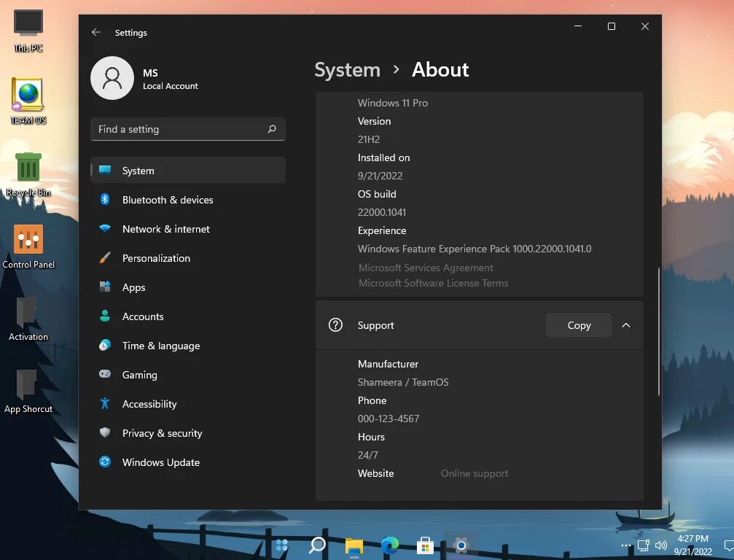Open the Accounts settings category
This screenshot has width=734, height=560.
point(188,316)
